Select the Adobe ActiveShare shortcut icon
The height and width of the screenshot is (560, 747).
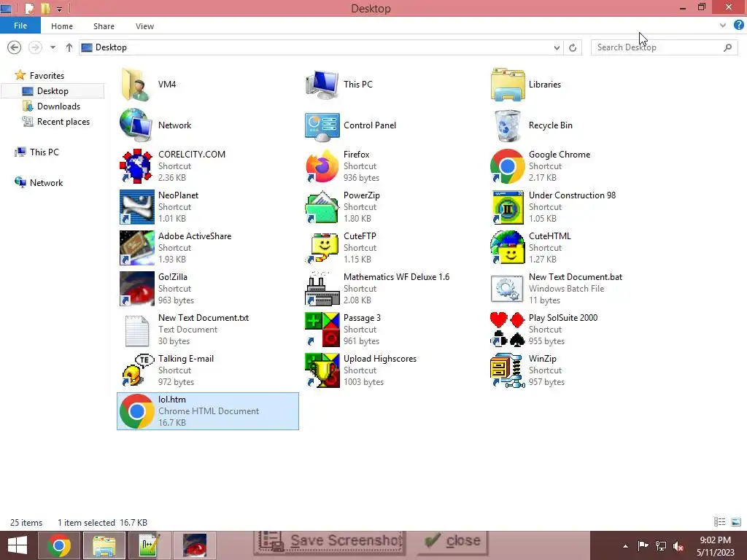(136, 248)
